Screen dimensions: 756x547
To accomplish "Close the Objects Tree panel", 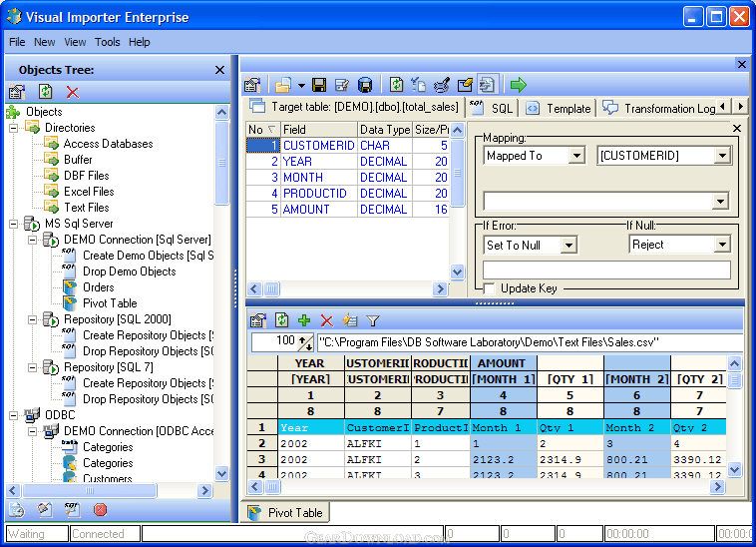I will click(219, 70).
